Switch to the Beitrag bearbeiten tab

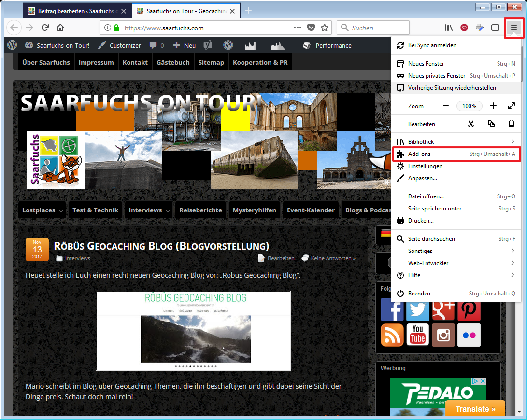point(77,11)
